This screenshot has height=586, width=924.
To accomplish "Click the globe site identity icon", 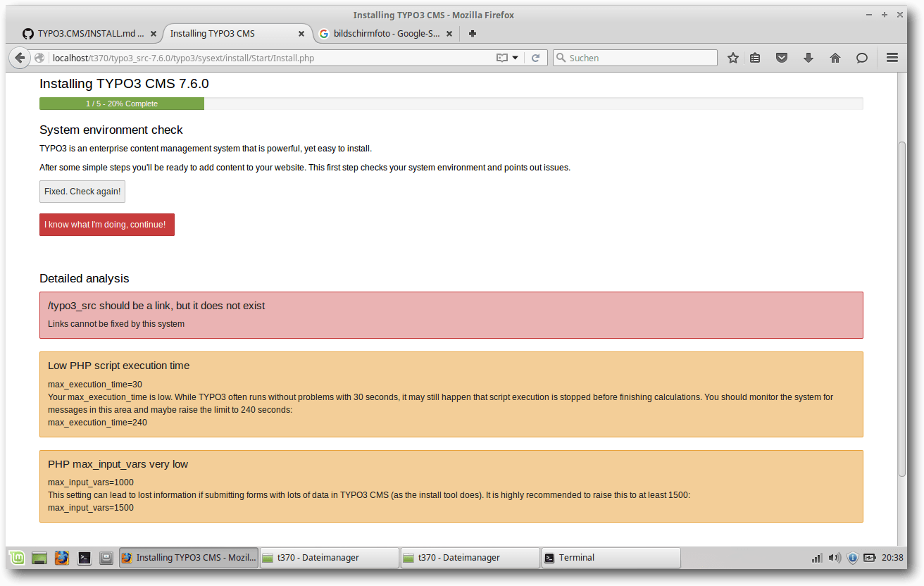I will coord(39,58).
